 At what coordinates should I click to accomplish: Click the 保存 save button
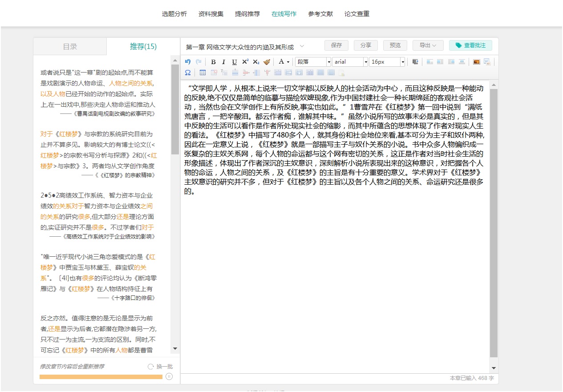336,45
